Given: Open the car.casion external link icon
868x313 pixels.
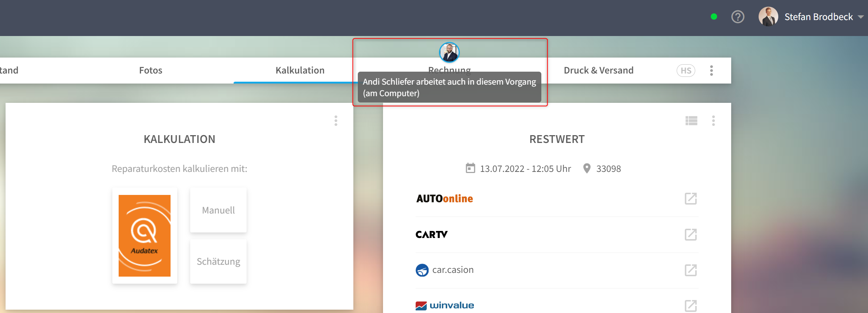Looking at the screenshot, I should (x=691, y=270).
